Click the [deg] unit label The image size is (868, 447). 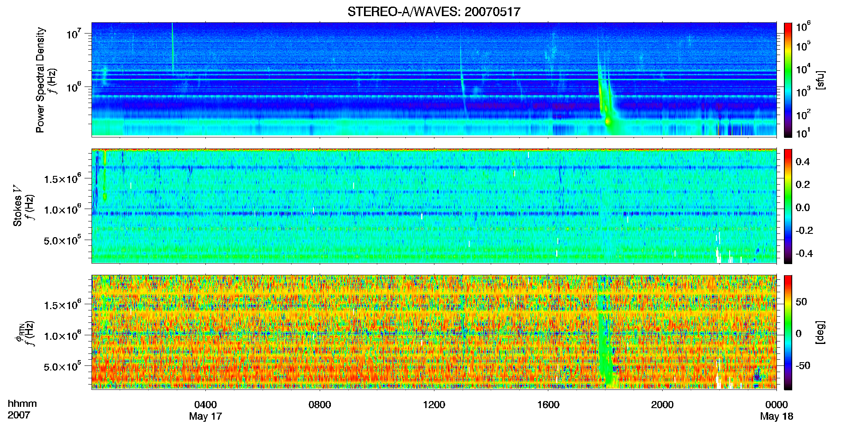click(820, 332)
